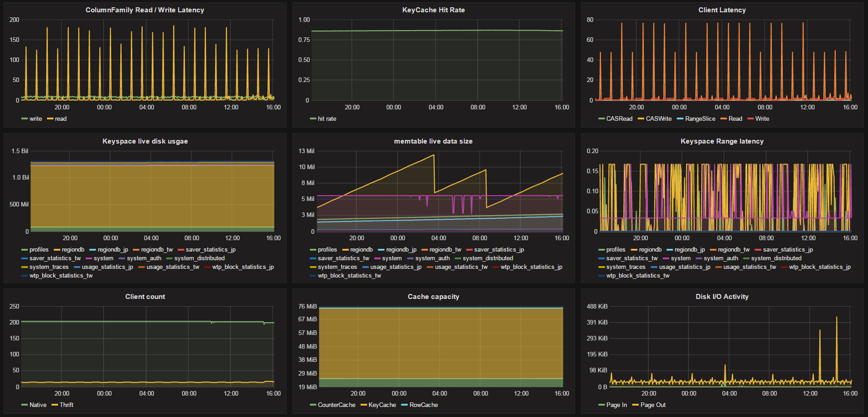The image size is (868, 417).
Task: Select system_distributed in Keyspace live disk usgae legend
Action: tap(200, 258)
